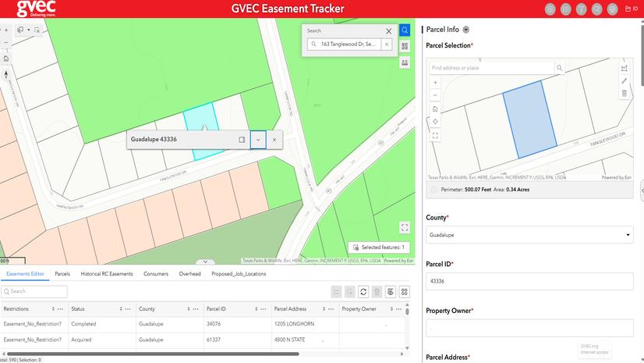The image size is (644, 363).
Task: Clear the 163 Tanglewood Dr search text
Action: click(x=387, y=44)
